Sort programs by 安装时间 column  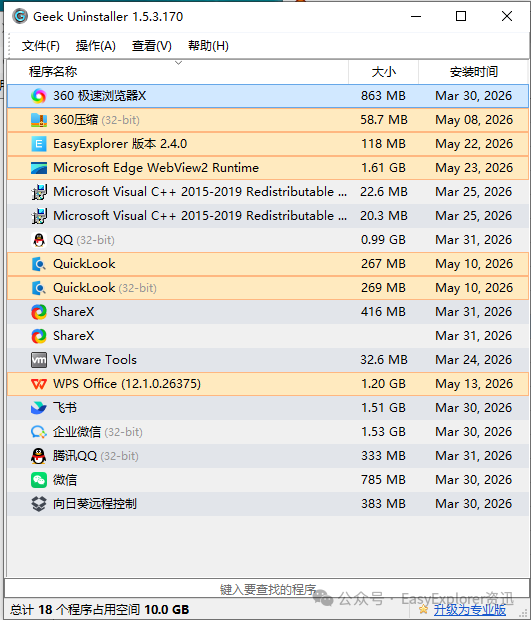point(474,72)
